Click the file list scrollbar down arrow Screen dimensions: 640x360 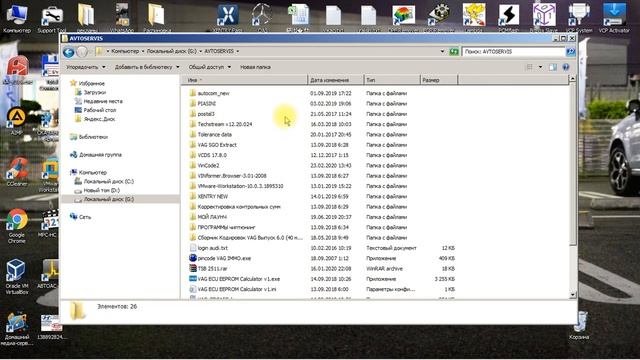[x=572, y=295]
